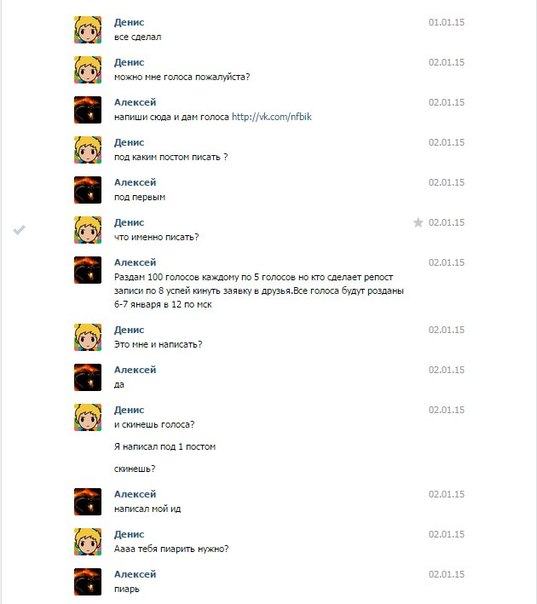The image size is (537, 604).
Task: Click the name Денис above 'все сделал'
Action: click(x=129, y=22)
